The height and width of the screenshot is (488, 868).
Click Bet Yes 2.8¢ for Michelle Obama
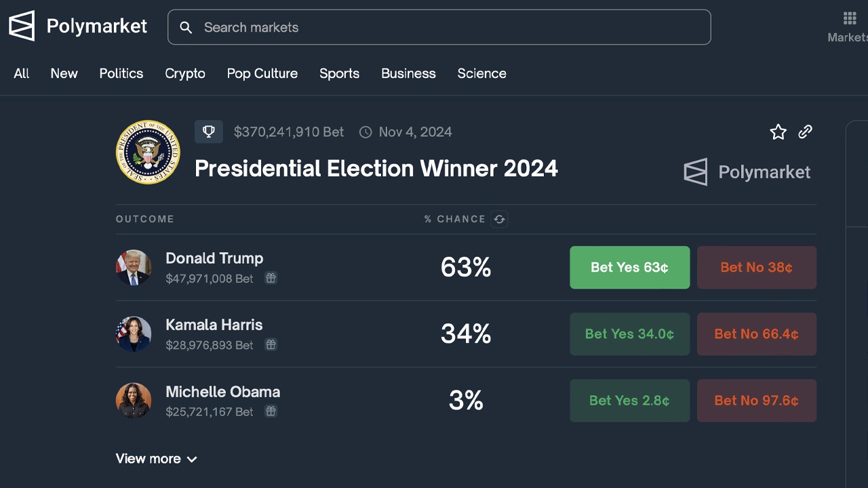[x=629, y=401]
